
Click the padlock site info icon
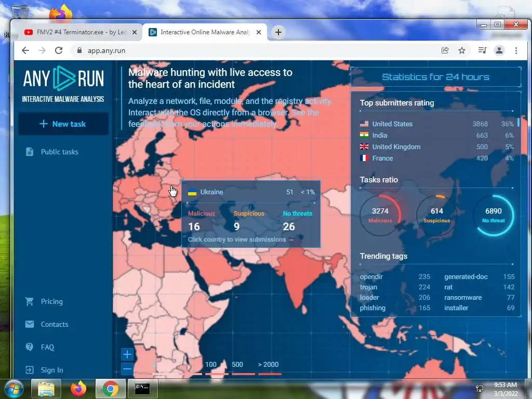[79, 50]
